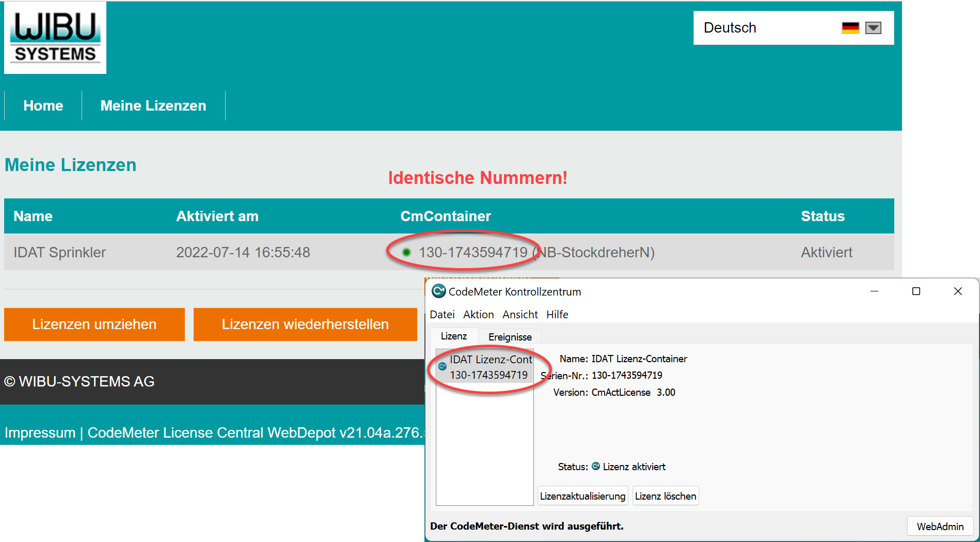Image resolution: width=980 pixels, height=542 pixels.
Task: Click the WIBU Systems logo
Action: (x=55, y=38)
